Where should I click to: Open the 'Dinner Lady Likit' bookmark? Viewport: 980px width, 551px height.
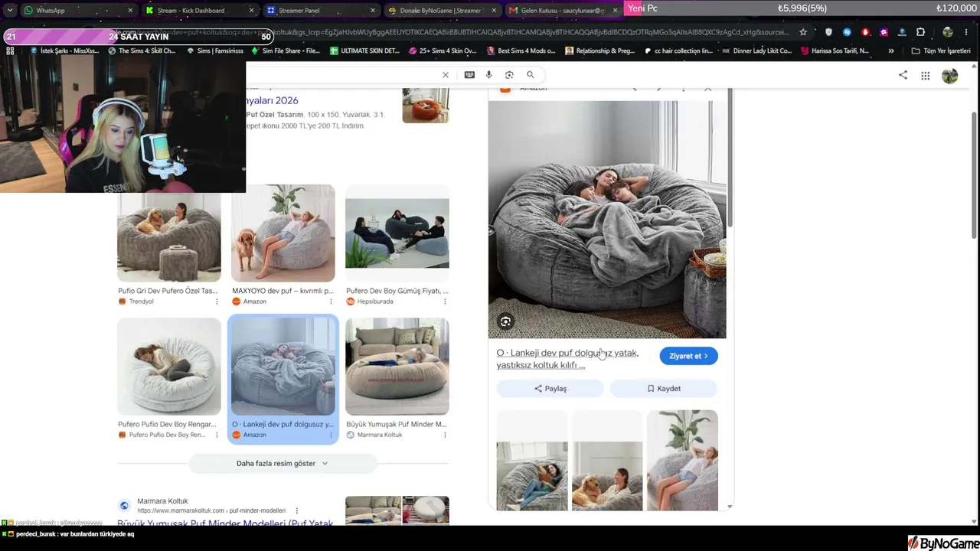click(756, 51)
